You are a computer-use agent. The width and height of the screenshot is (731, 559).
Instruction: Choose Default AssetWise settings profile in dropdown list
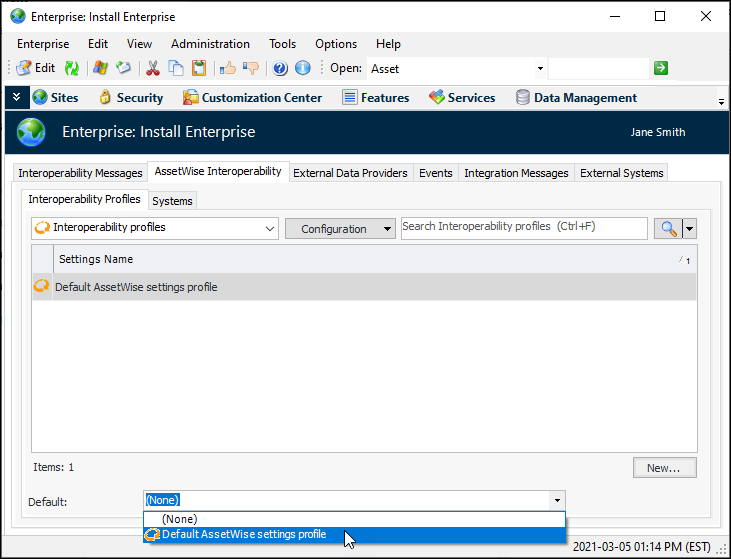tap(354, 534)
